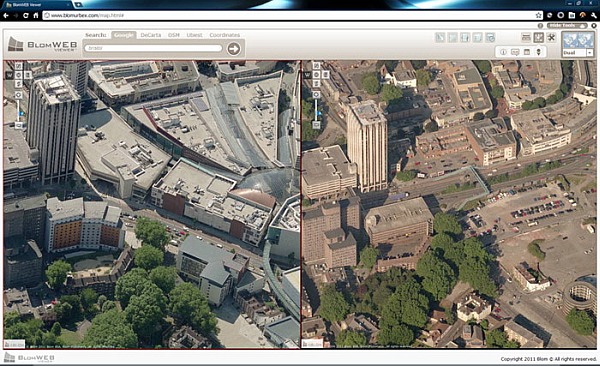Screen dimensions: 600x366
Task: Click the BlomWEB Viewer logo
Action: pos(43,45)
